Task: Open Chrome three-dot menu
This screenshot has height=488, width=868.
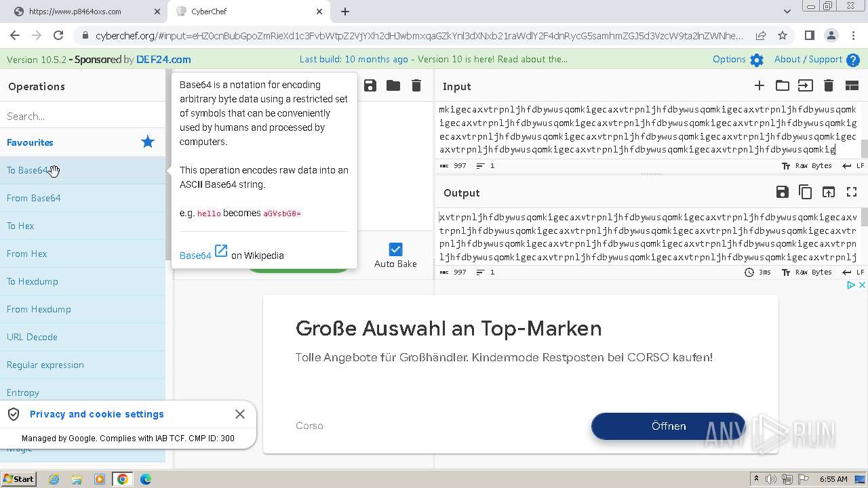Action: coord(853,35)
